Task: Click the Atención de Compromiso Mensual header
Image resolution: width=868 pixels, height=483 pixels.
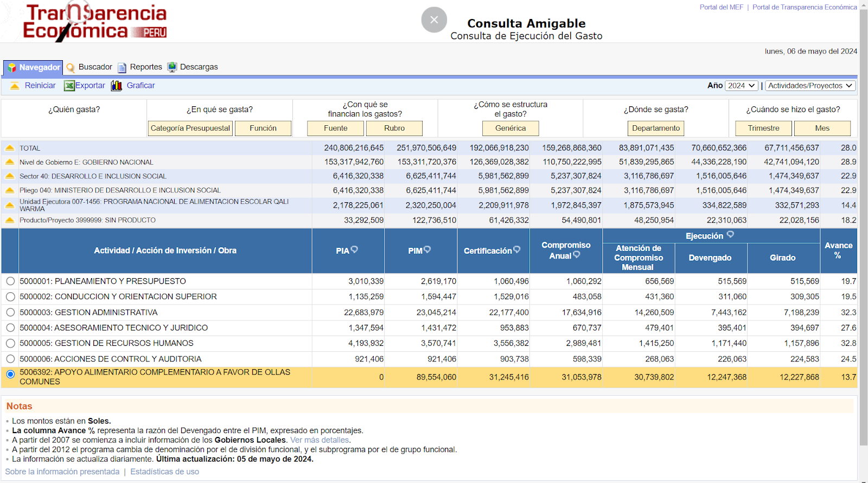Action: click(639, 258)
